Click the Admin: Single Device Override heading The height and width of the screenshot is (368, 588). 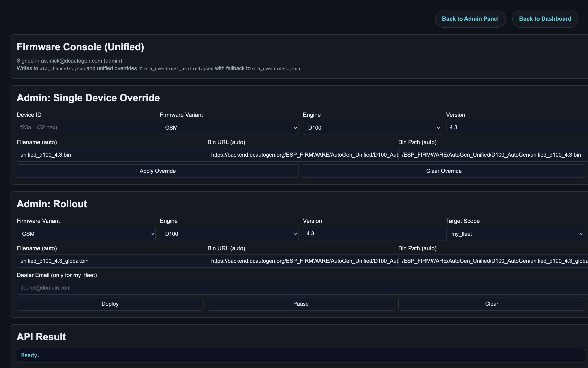[x=88, y=98]
